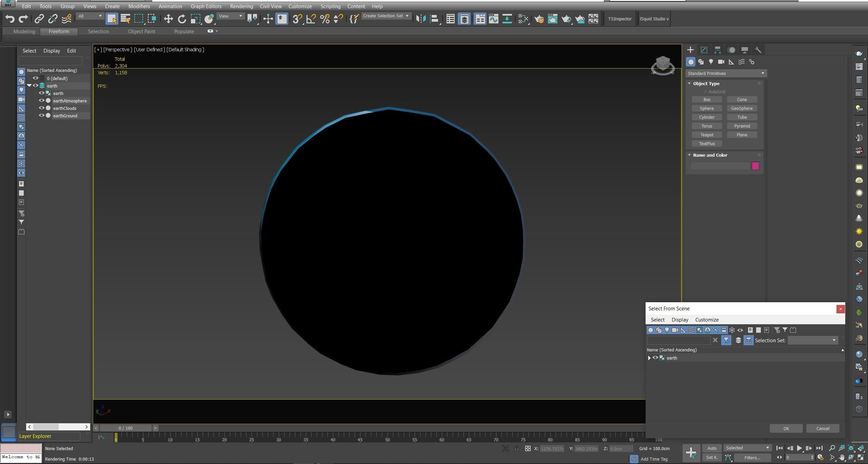Select the Move transform tool
868x464 pixels.
tap(168, 19)
